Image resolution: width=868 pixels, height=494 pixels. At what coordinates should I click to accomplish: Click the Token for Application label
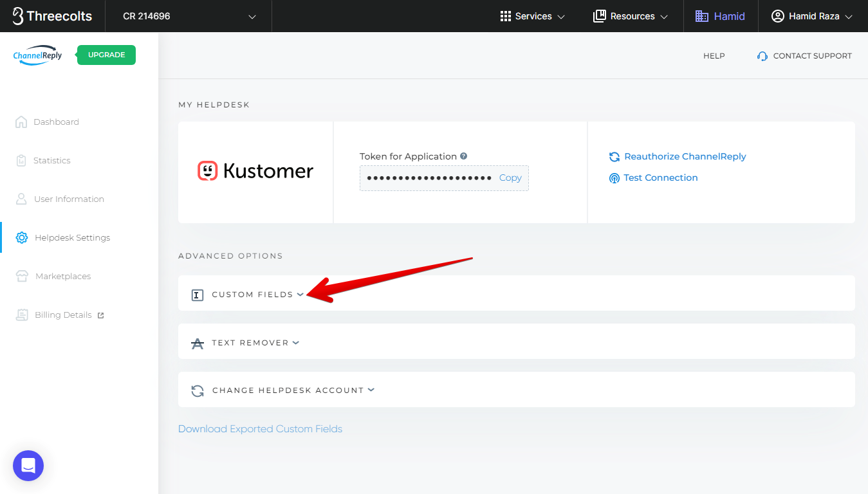[408, 156]
